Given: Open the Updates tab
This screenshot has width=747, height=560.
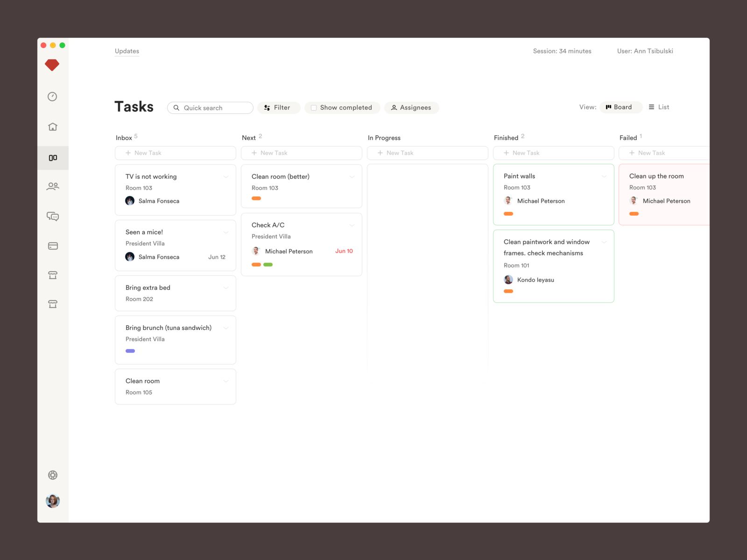Looking at the screenshot, I should (127, 51).
